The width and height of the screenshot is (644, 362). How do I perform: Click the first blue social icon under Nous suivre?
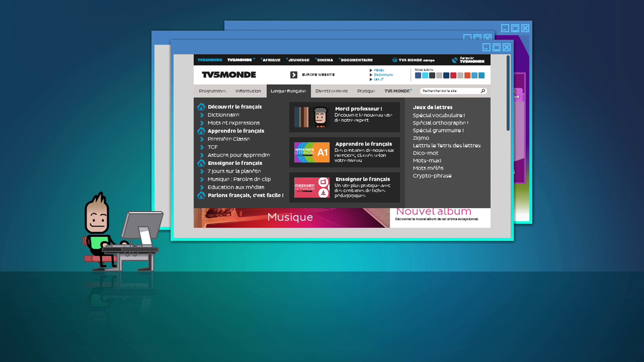pos(418,76)
